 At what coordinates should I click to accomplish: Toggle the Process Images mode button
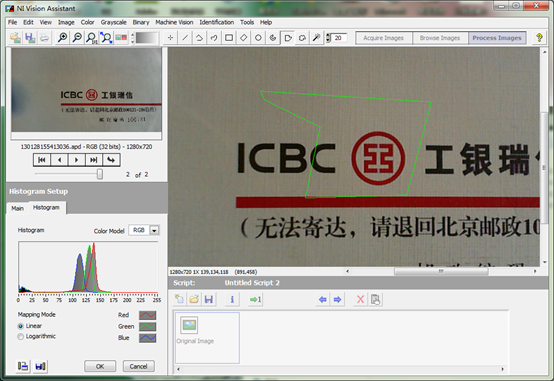click(497, 38)
